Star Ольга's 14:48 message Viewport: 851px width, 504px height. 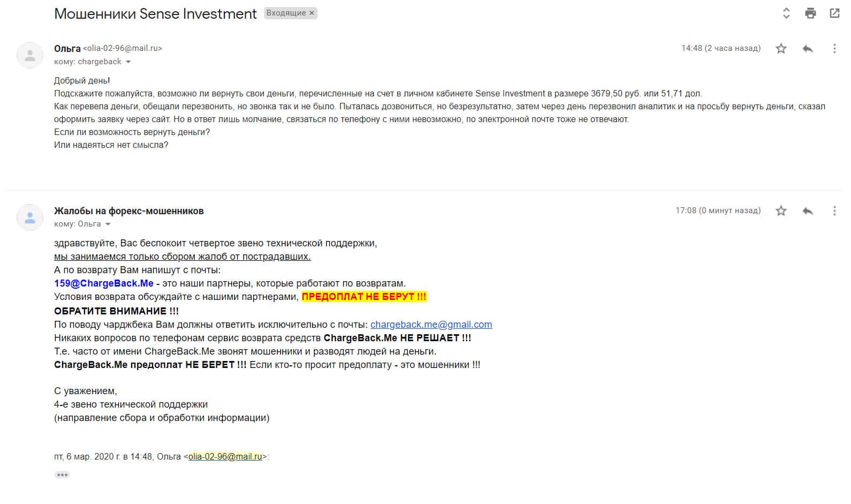coord(781,49)
